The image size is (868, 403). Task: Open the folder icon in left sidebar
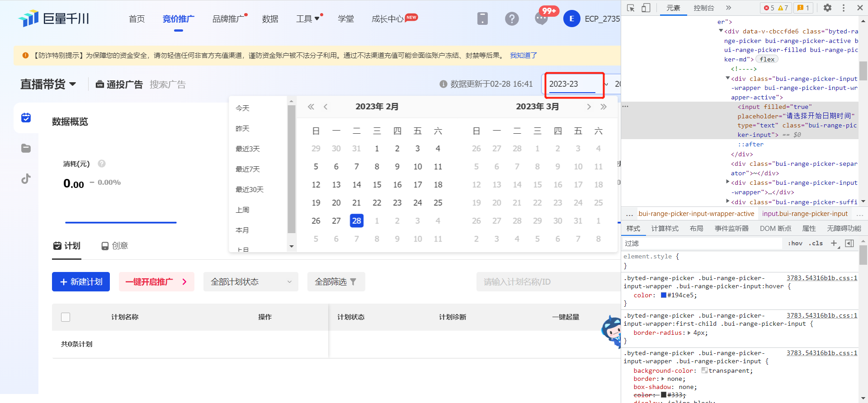tap(26, 148)
